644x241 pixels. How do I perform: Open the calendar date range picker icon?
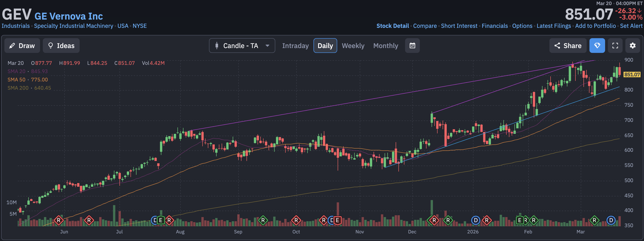(412, 46)
